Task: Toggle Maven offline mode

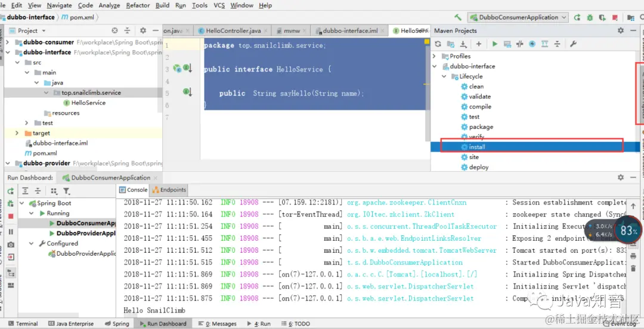Action: pos(519,44)
